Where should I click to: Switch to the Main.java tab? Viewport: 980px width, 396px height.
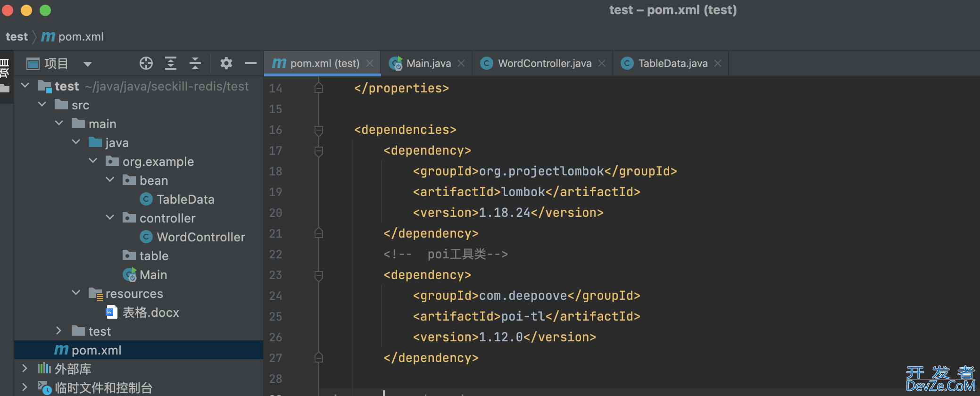point(427,63)
